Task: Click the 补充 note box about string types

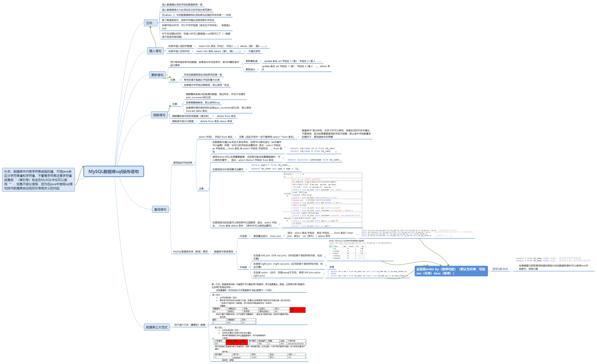Action: 38,180
